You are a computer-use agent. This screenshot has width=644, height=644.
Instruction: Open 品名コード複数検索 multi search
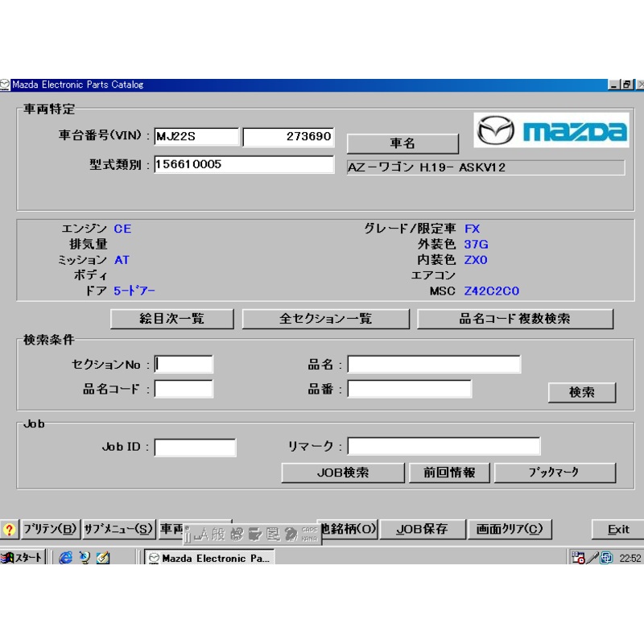click(515, 319)
